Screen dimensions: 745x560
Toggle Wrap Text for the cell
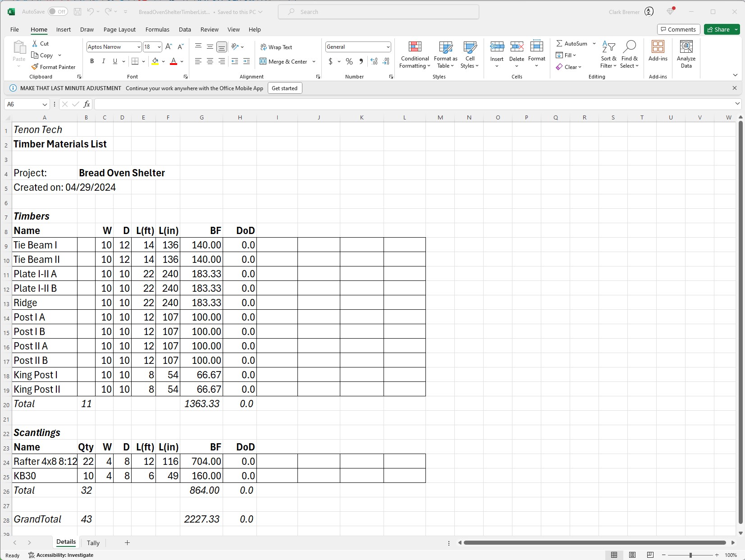(276, 47)
